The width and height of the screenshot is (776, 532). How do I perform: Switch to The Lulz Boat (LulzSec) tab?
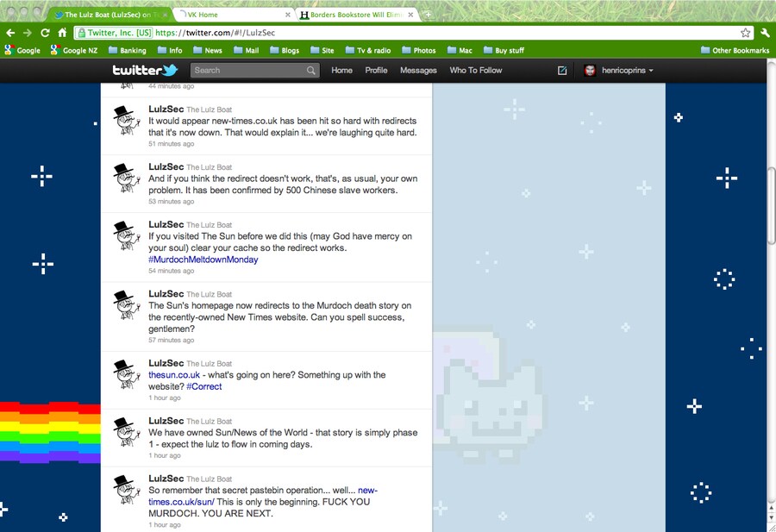(108, 15)
